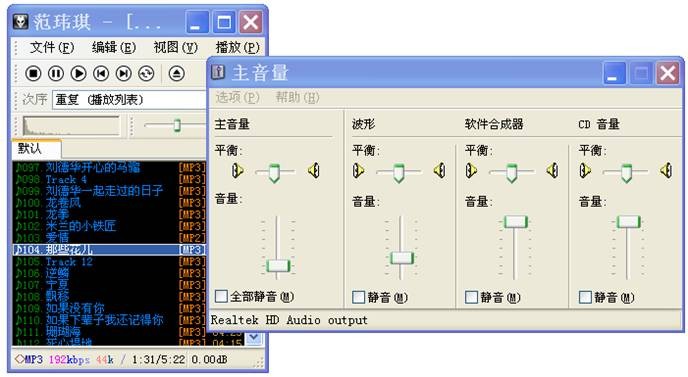
Task: Maximize the foobar player window
Action: click(224, 22)
